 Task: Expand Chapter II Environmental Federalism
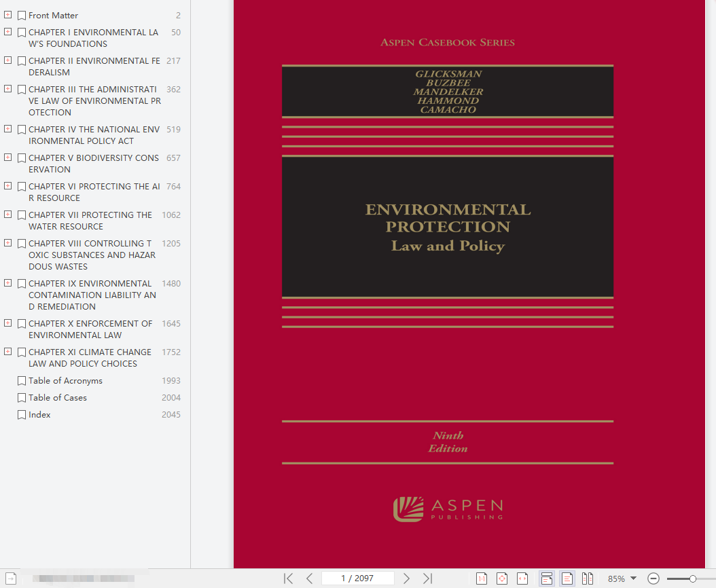pyautogui.click(x=7, y=60)
